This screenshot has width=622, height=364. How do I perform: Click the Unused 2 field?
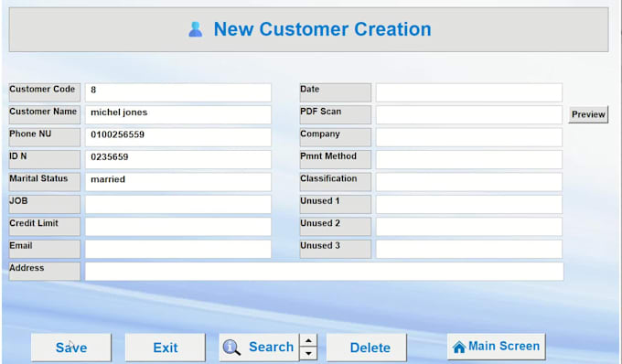(469, 227)
